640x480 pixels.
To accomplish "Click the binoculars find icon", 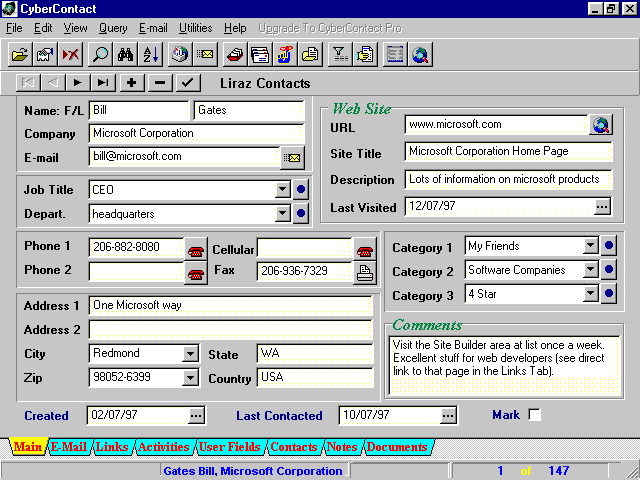I will coord(126,55).
